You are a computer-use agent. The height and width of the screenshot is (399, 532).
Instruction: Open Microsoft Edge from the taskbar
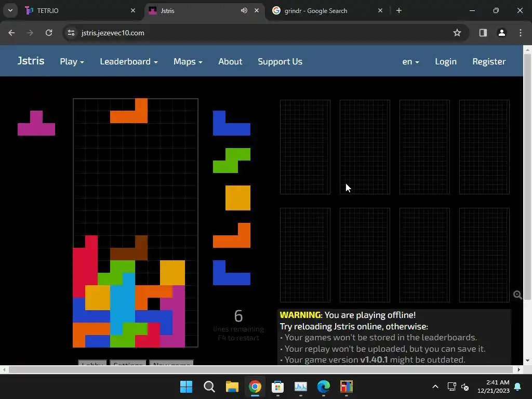[323, 387]
